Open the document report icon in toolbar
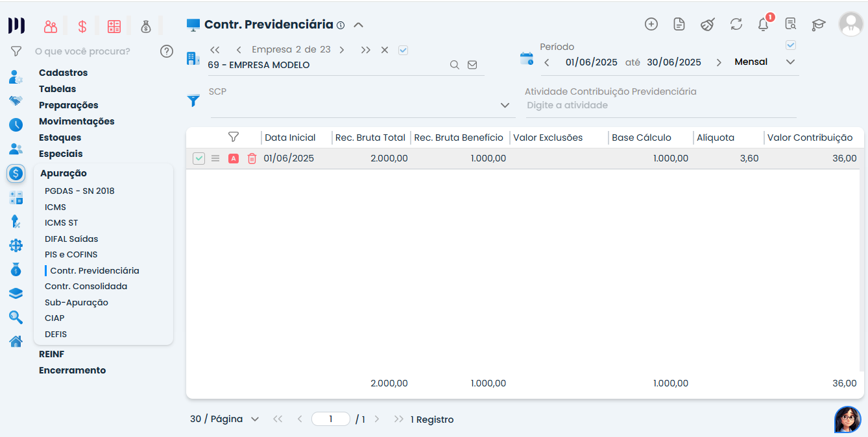Screen dimensions: 868x437 pos(679,24)
